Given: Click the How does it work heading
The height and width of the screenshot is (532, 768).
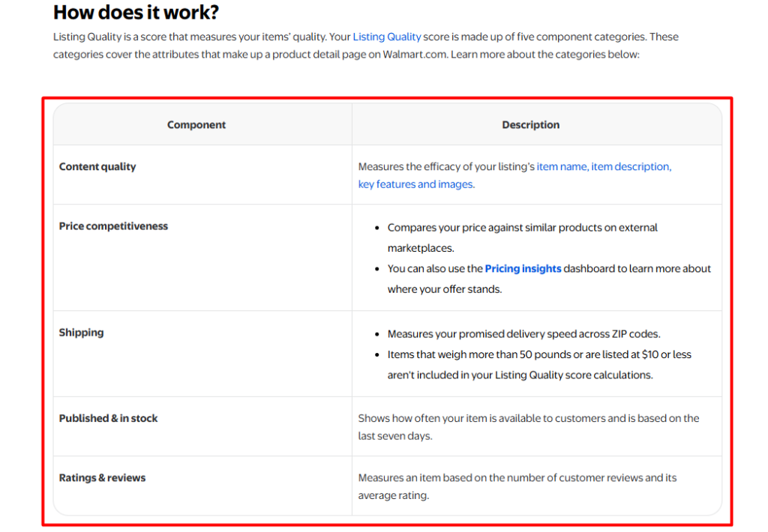Looking at the screenshot, I should tap(136, 13).
